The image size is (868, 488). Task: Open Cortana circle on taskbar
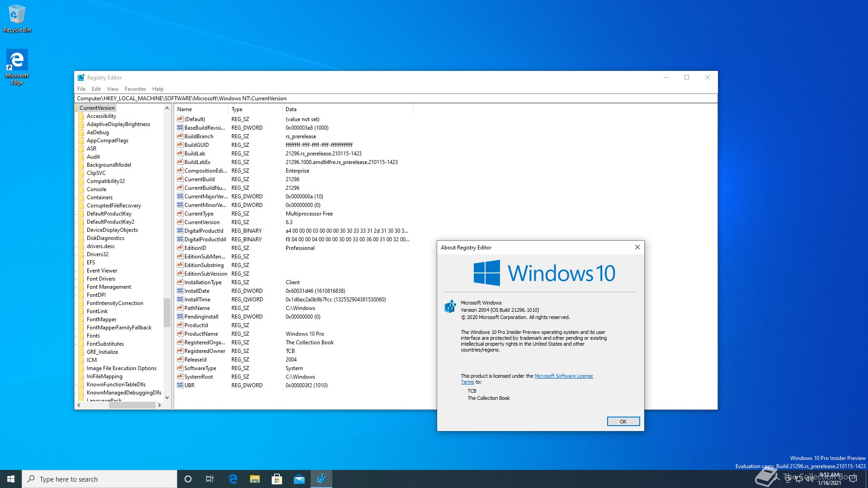[x=188, y=479]
